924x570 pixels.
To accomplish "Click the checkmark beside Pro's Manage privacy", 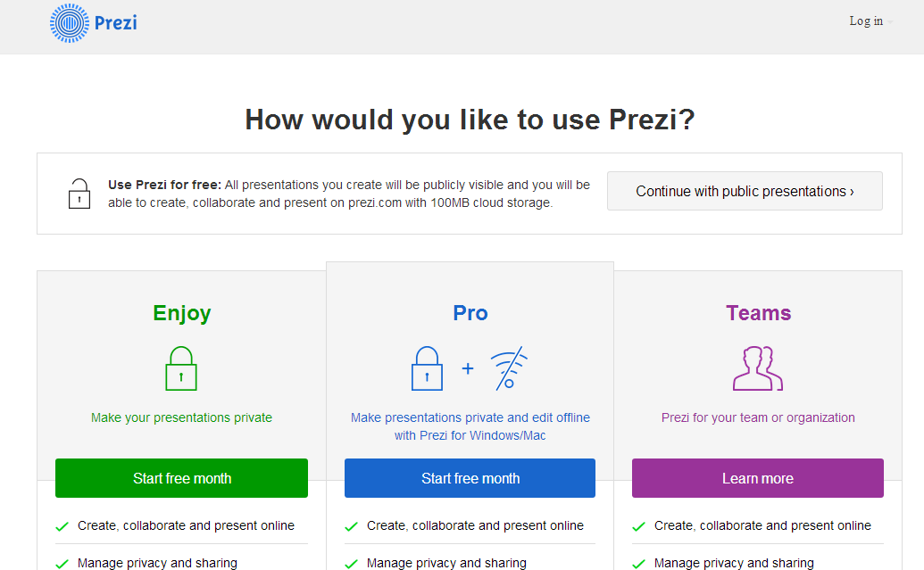I will (x=352, y=564).
